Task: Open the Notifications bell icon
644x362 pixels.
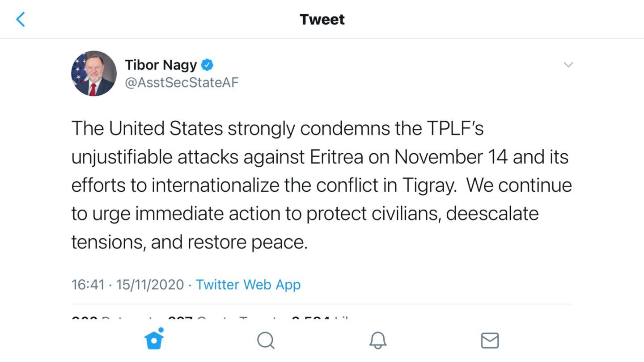Action: coord(377,341)
